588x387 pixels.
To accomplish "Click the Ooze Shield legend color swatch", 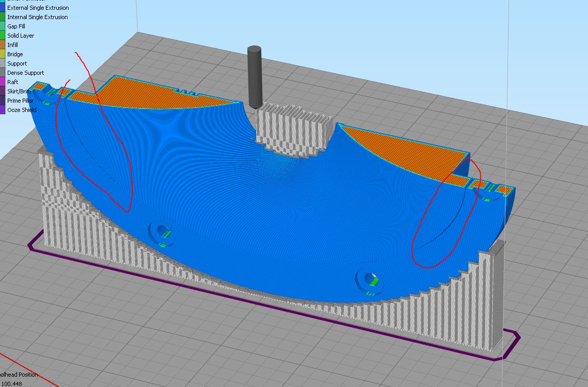I will pyautogui.click(x=2, y=110).
